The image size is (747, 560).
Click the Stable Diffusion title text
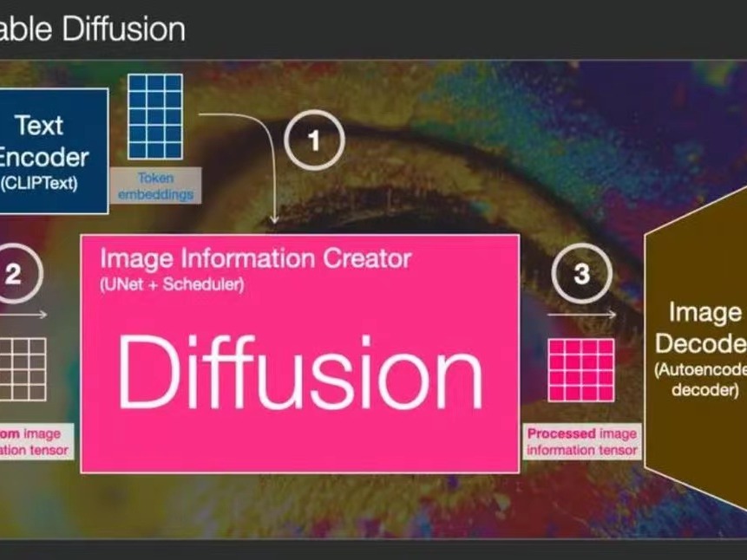pyautogui.click(x=93, y=29)
